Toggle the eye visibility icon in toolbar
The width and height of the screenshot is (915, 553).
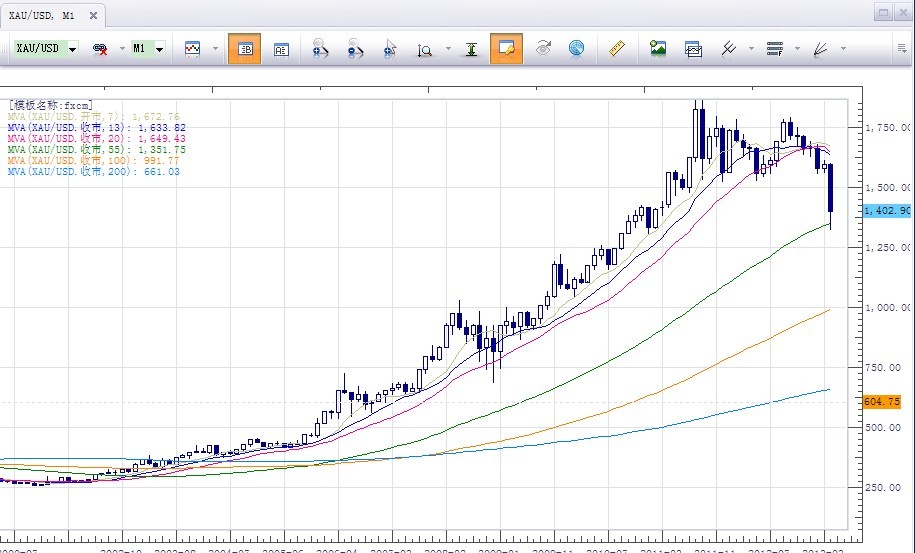point(543,48)
